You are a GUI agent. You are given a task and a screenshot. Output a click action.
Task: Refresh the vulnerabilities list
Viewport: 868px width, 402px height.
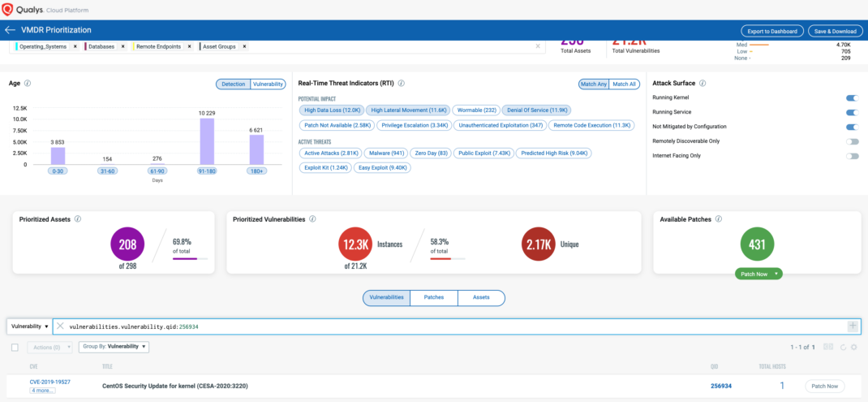843,347
